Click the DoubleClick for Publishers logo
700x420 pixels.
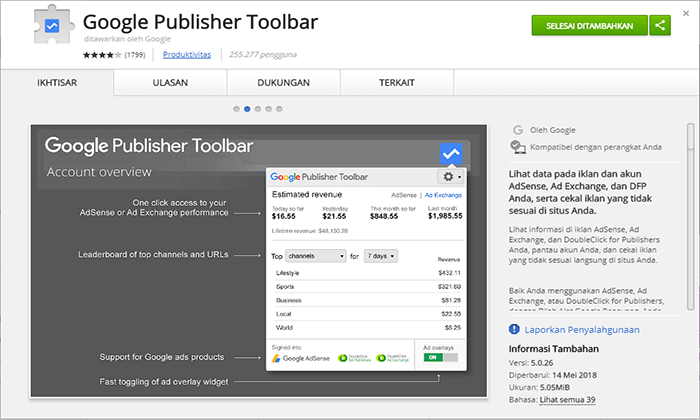355,357
